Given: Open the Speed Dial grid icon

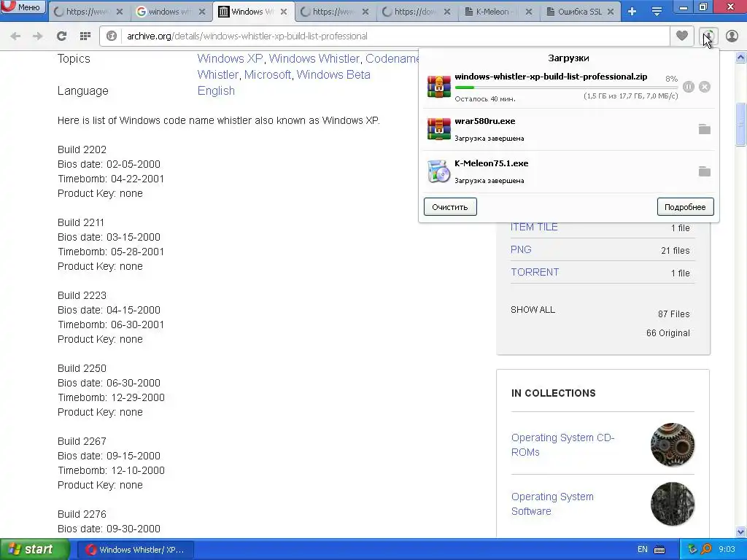Looking at the screenshot, I should pos(85,36).
